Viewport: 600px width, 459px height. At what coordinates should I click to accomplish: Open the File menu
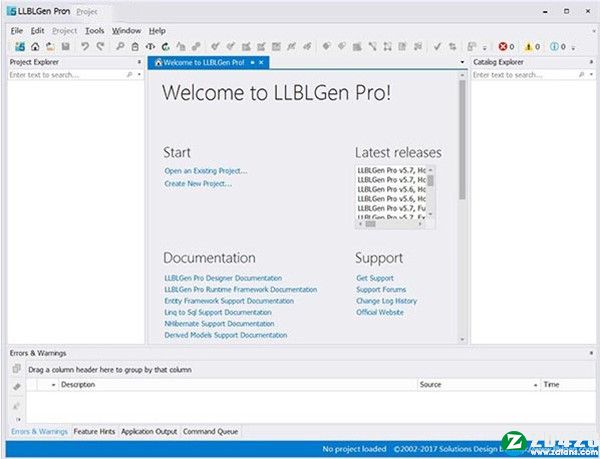point(16,31)
